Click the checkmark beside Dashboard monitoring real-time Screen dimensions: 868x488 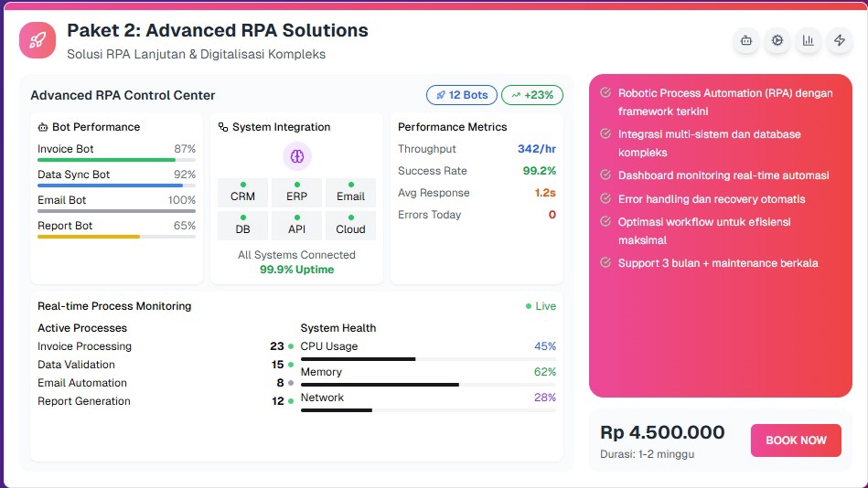pos(605,175)
